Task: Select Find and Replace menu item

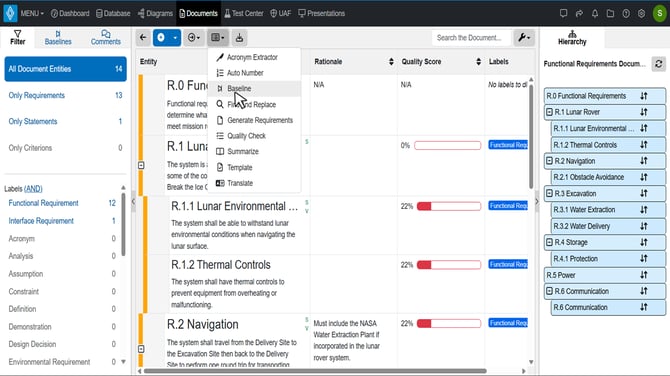Action: click(x=254, y=105)
